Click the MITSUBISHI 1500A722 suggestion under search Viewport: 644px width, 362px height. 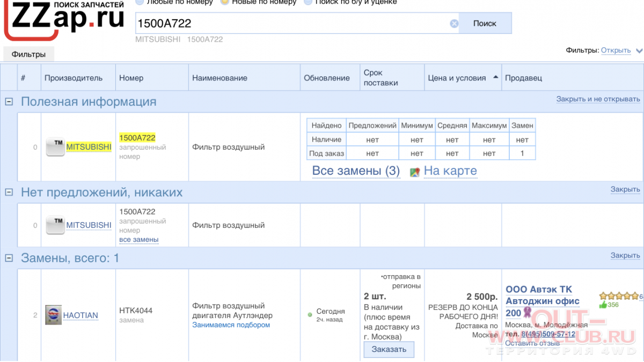coord(179,39)
